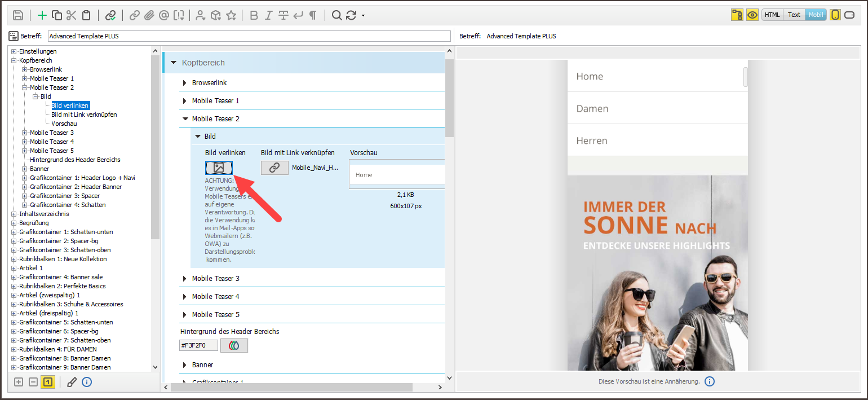Viewport: 868px width, 400px height.
Task: Click the chain link button beside Mobile_Navi_H
Action: [274, 168]
